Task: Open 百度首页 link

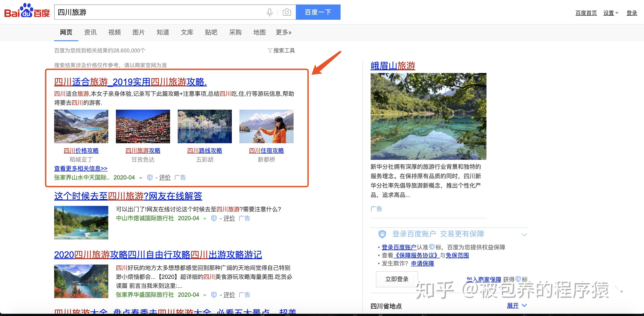Action: [x=586, y=13]
